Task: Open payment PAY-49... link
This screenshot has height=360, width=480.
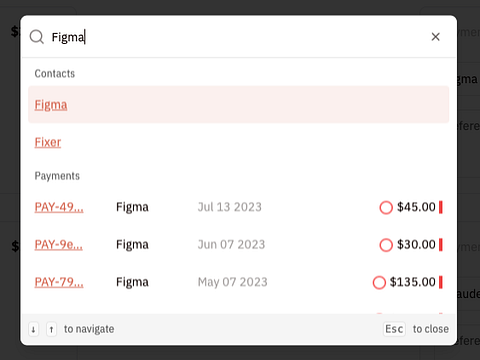Action: [x=59, y=207]
